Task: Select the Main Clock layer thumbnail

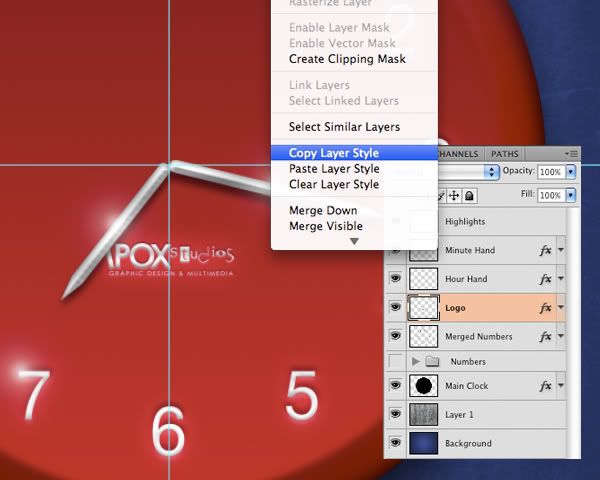Action: click(x=423, y=385)
